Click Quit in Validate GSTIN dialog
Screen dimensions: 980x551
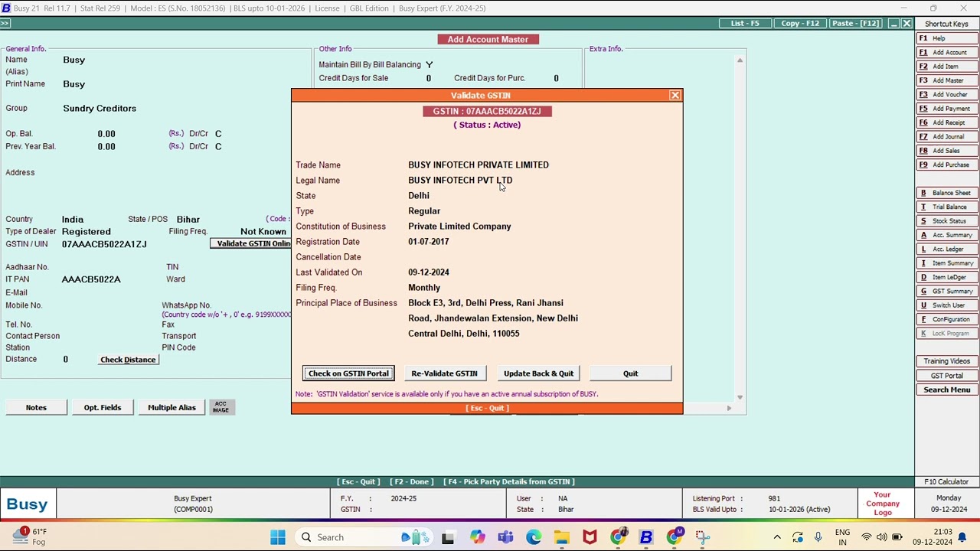click(x=630, y=373)
